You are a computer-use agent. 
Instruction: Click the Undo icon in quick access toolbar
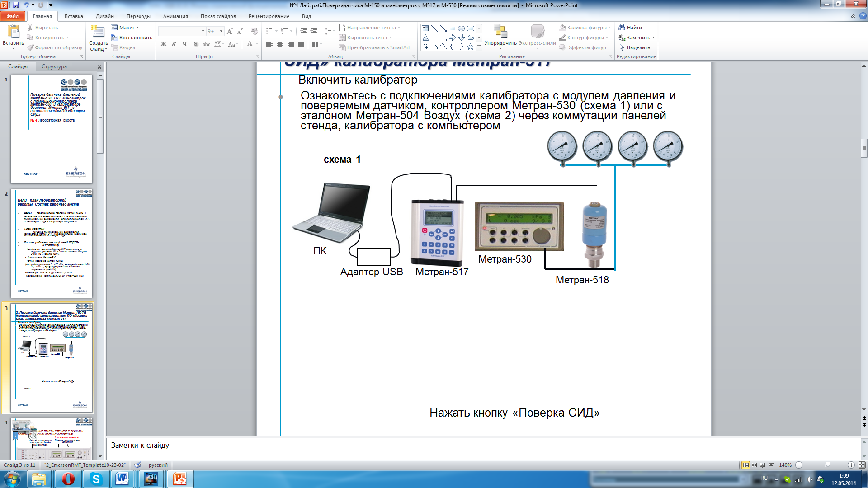tap(26, 5)
